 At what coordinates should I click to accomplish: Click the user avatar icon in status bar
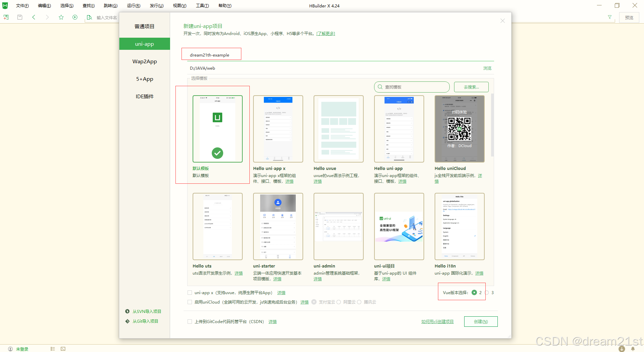click(x=10, y=349)
